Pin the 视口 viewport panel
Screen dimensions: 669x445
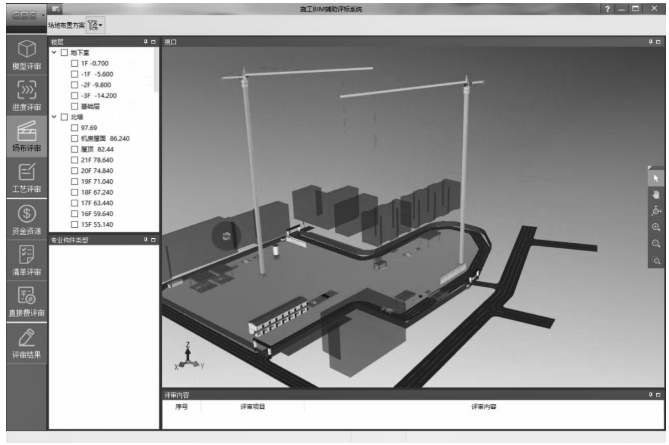[x=651, y=42]
